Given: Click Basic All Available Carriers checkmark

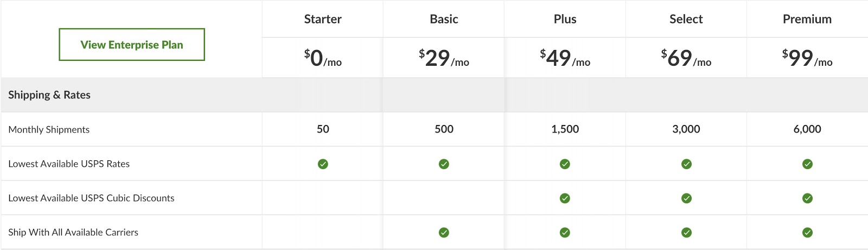Looking at the screenshot, I should pyautogui.click(x=444, y=233).
